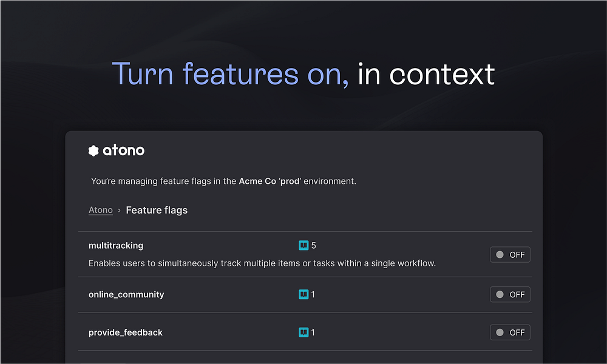The width and height of the screenshot is (607, 364).
Task: Go to Atono in the breadcrumb
Action: pos(101,210)
